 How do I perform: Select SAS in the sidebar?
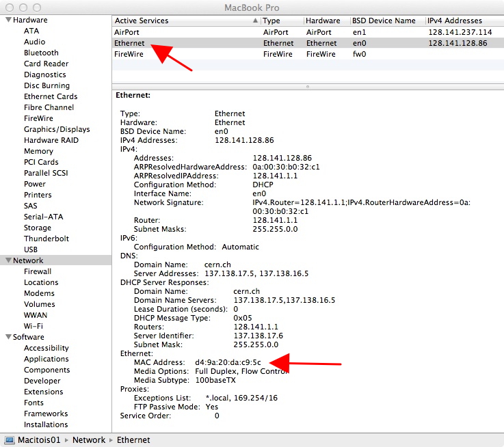click(31, 206)
